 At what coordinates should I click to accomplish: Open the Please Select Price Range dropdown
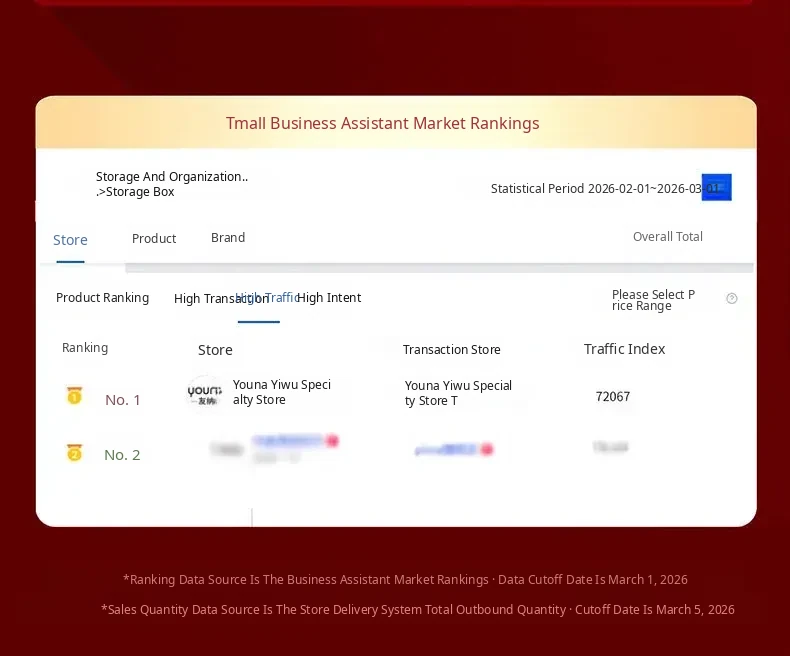coord(653,300)
